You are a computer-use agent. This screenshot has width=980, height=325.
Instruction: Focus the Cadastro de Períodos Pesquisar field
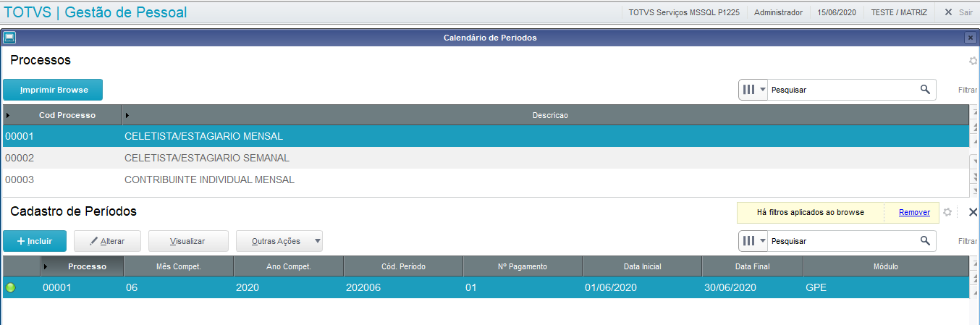pyautogui.click(x=843, y=241)
